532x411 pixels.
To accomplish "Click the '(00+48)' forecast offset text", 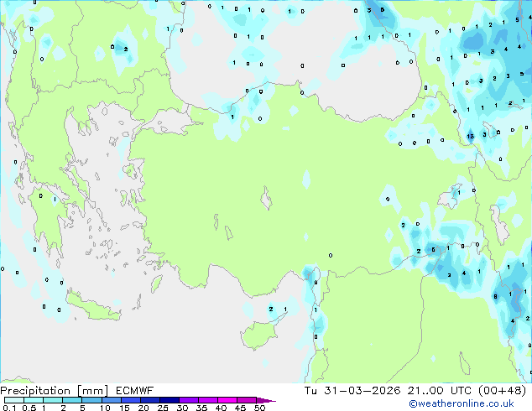I will pos(502,390).
